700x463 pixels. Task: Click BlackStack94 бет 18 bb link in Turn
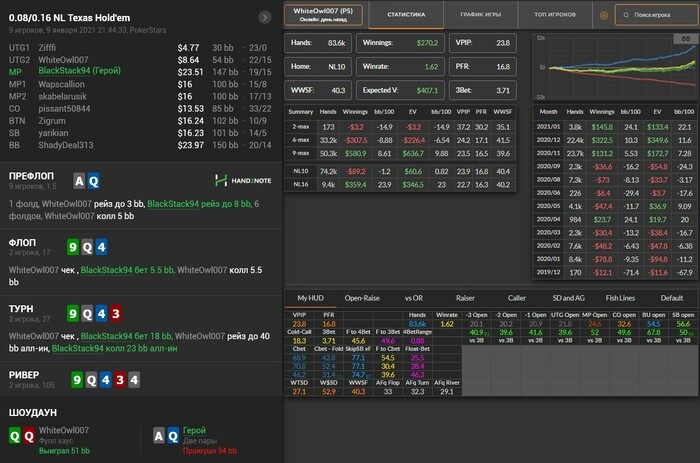[126, 336]
